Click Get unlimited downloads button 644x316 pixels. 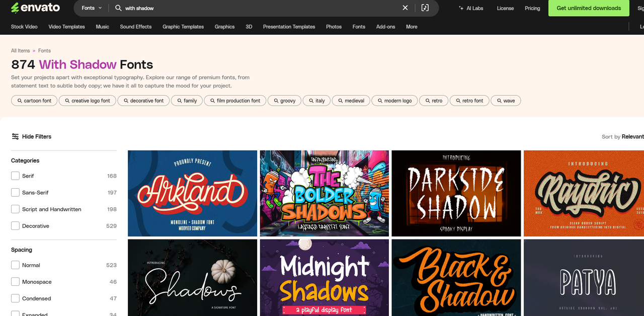tap(589, 8)
